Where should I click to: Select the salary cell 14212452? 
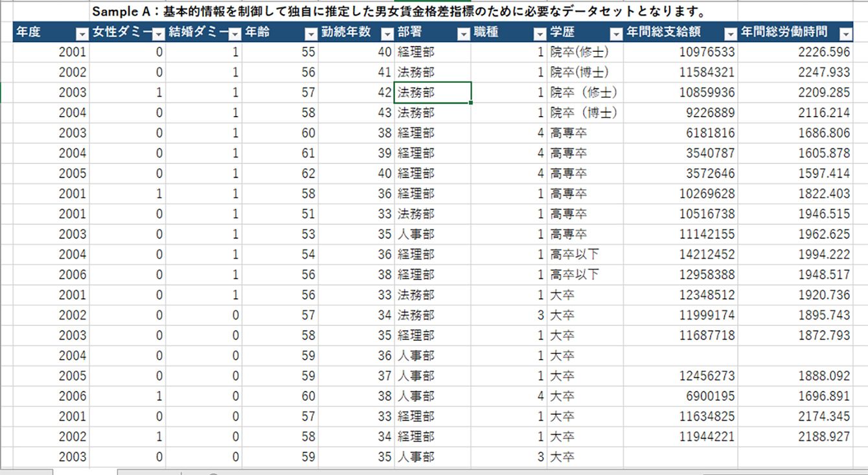click(680, 255)
